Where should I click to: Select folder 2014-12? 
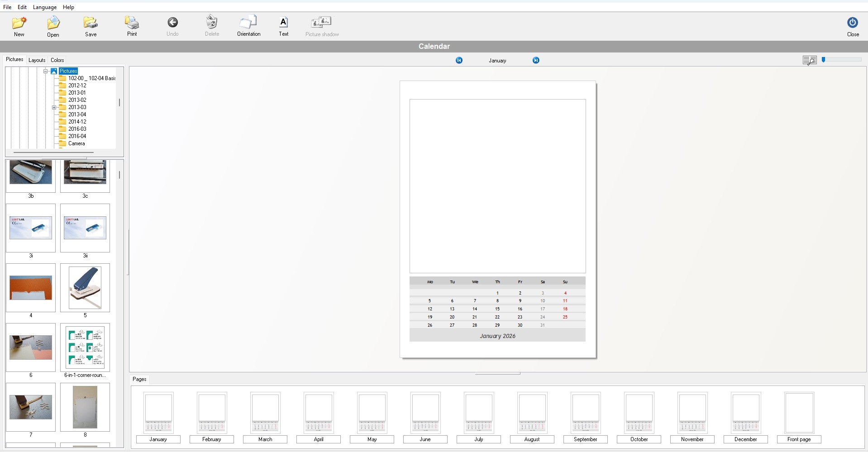point(77,122)
